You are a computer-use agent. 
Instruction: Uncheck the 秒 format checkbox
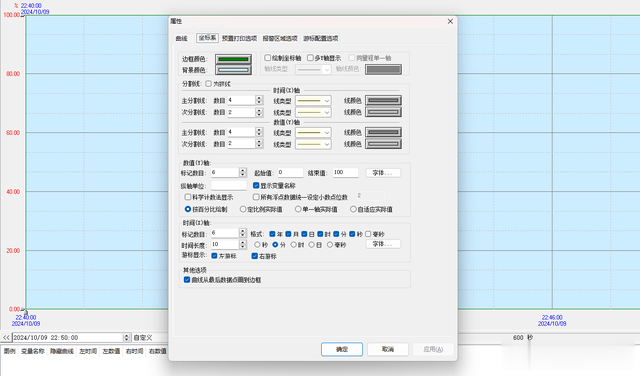352,234
